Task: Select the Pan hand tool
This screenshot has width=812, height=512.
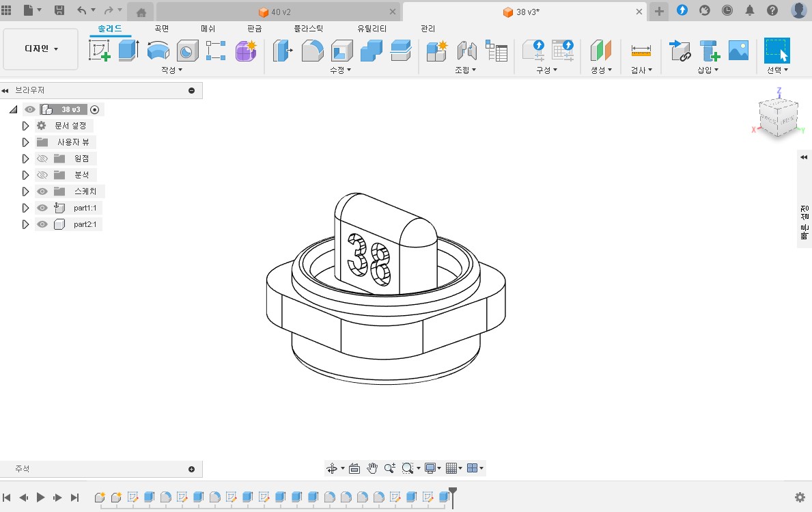Action: click(x=372, y=468)
